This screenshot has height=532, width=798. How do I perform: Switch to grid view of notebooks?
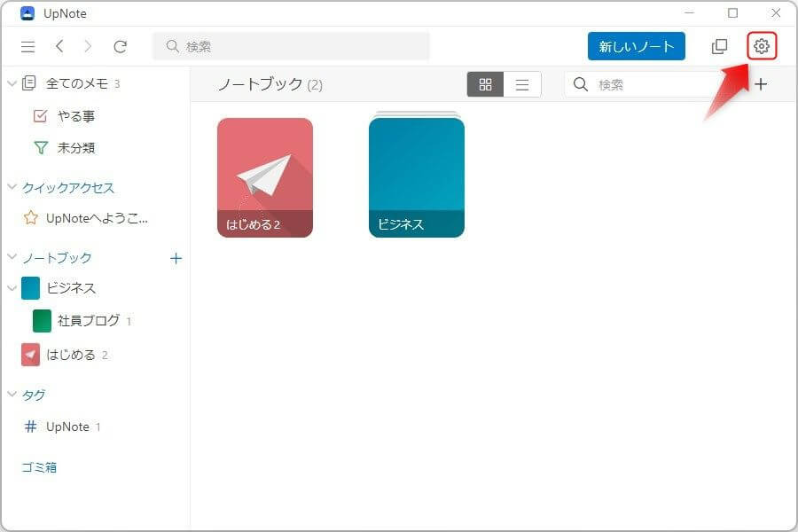click(x=486, y=84)
